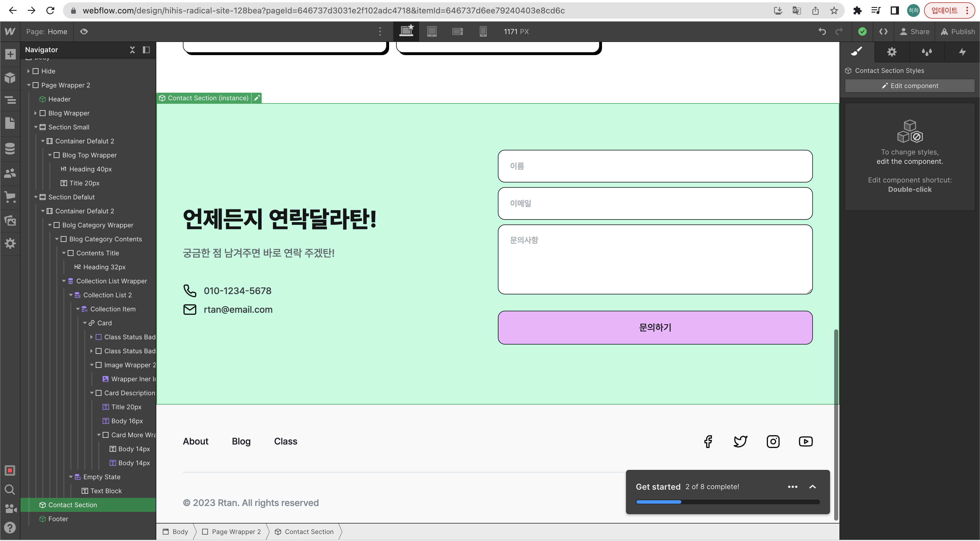This screenshot has width=980, height=541.
Task: Switch to Tablet breakpoint
Action: pos(432,31)
